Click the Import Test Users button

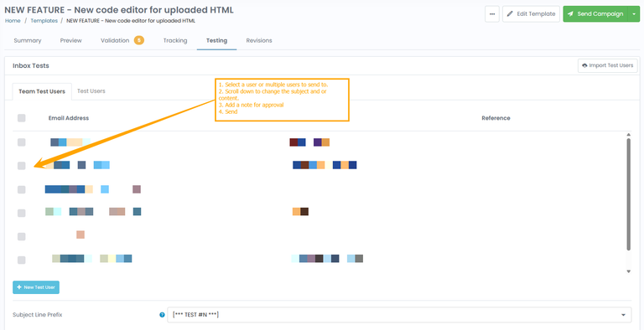click(x=607, y=65)
